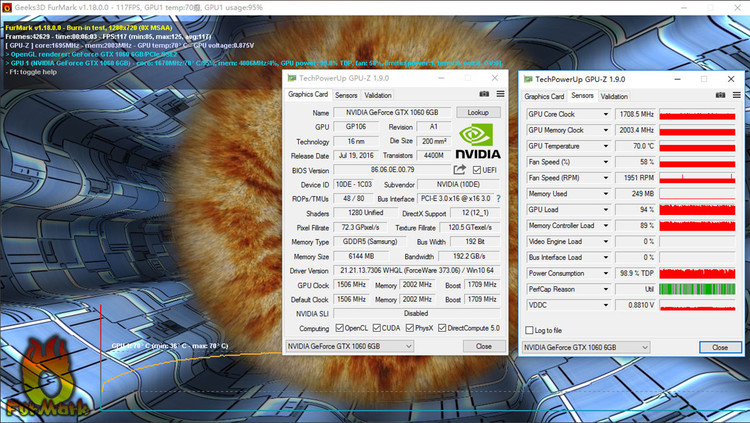Select Sensors tab in right GPU-Z window
Screen dimensions: 750x423
point(582,95)
